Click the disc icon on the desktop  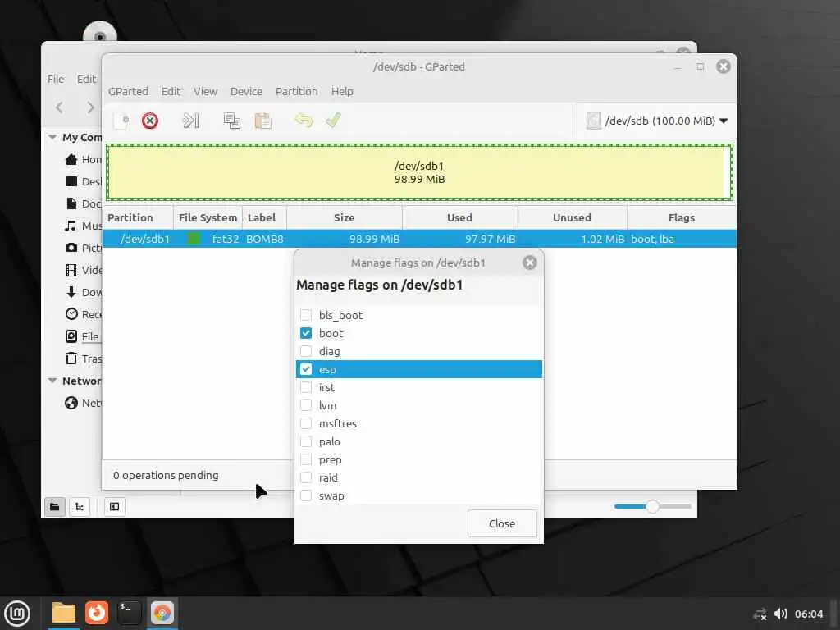tap(99, 32)
